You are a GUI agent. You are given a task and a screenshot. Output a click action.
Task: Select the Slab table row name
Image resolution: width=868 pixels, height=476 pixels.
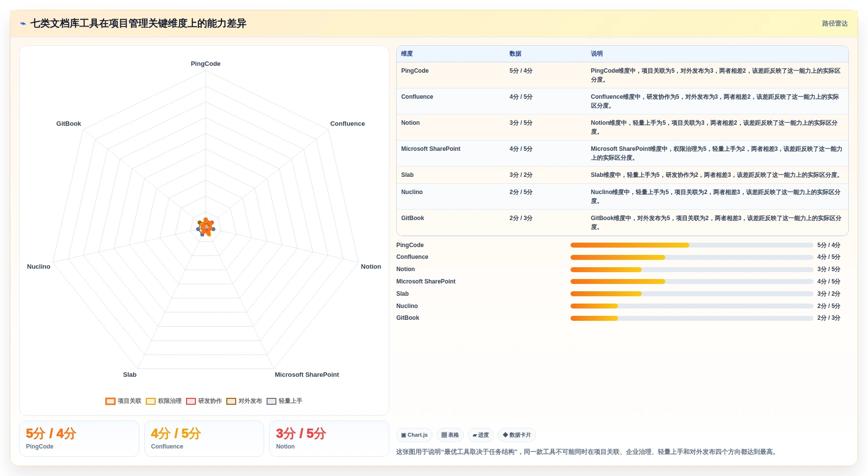407,175
